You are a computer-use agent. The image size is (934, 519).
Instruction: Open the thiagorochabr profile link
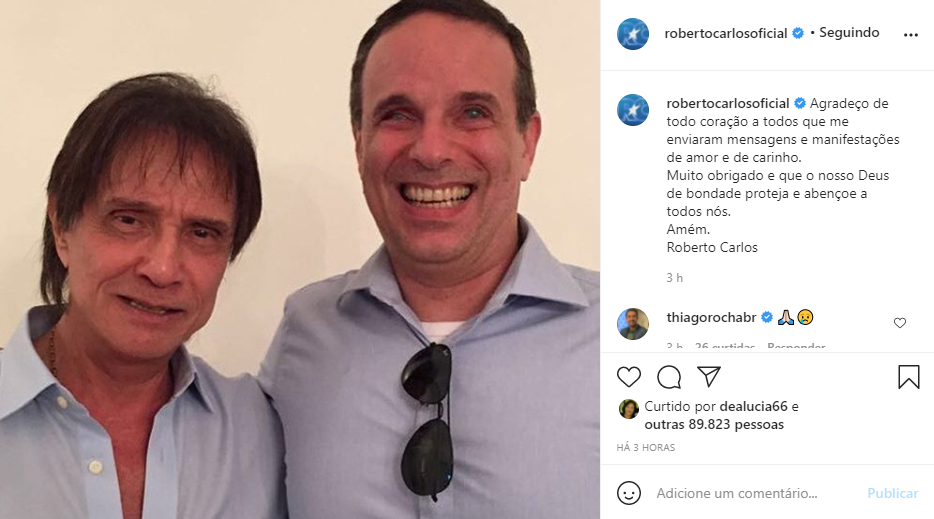point(712,317)
